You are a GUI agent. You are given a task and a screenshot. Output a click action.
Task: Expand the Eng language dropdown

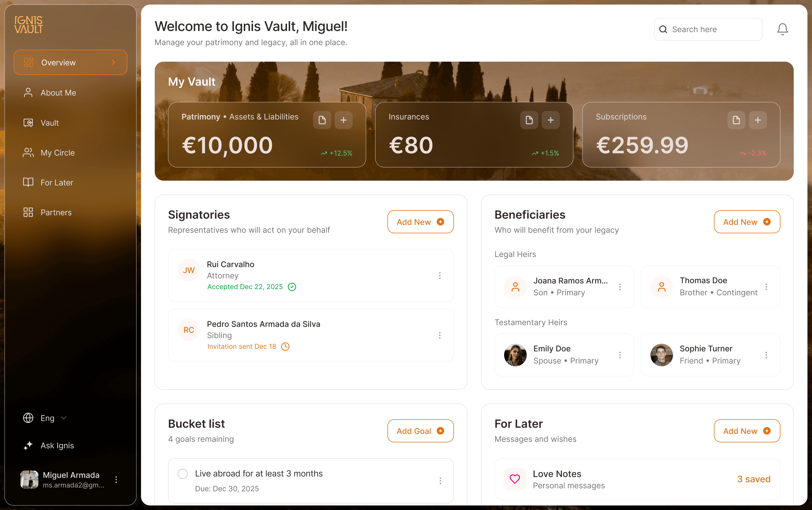(x=64, y=418)
